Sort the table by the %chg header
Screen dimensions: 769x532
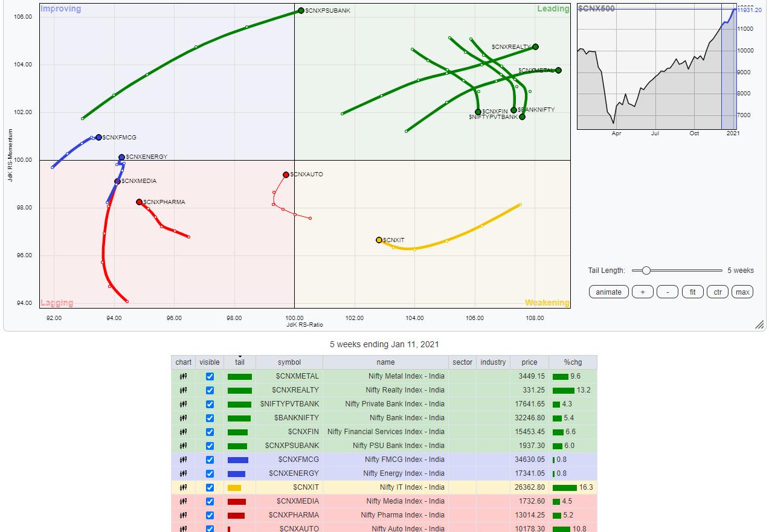[x=572, y=362]
